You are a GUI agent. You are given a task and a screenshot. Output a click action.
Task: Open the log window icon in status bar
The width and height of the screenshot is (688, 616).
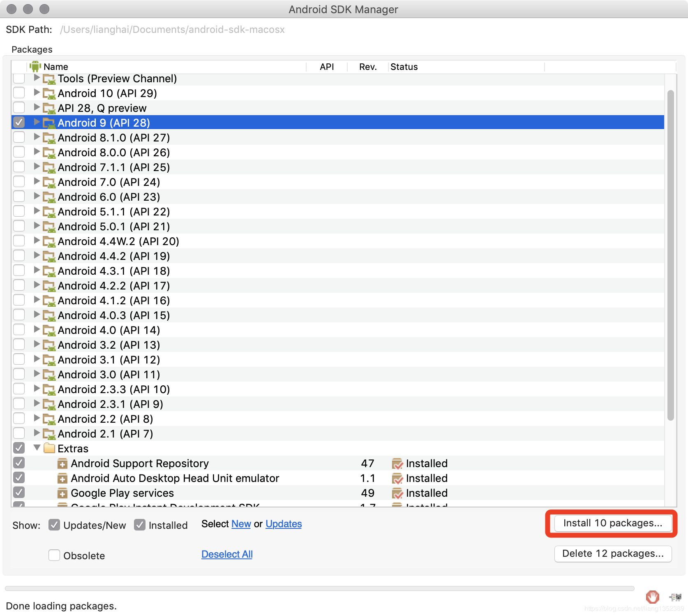pos(675,597)
